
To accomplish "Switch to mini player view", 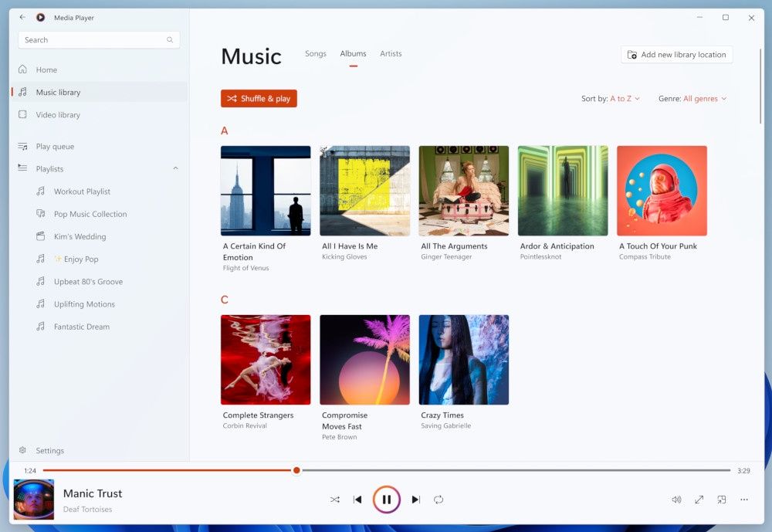I will point(722,500).
